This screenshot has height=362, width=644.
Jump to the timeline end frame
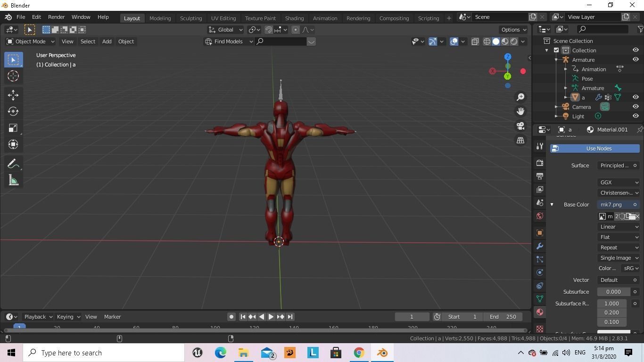coord(290,317)
